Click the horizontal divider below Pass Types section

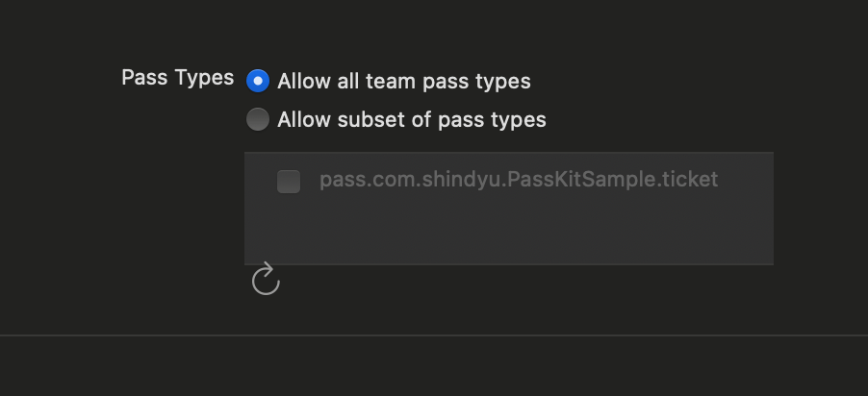click(x=433, y=335)
